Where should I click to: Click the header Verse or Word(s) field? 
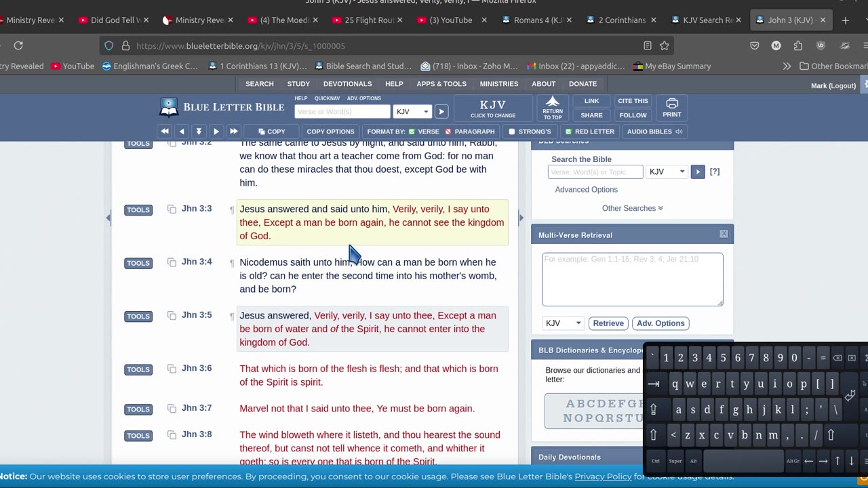point(342,112)
